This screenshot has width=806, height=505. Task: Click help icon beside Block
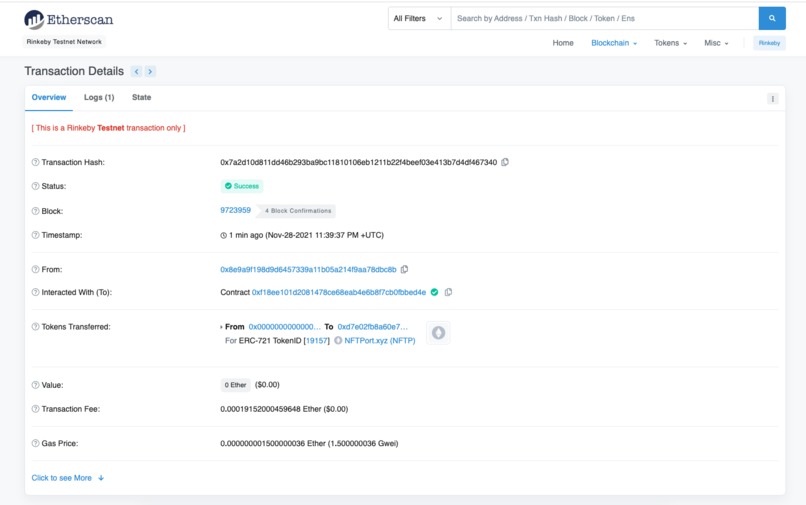tap(35, 211)
